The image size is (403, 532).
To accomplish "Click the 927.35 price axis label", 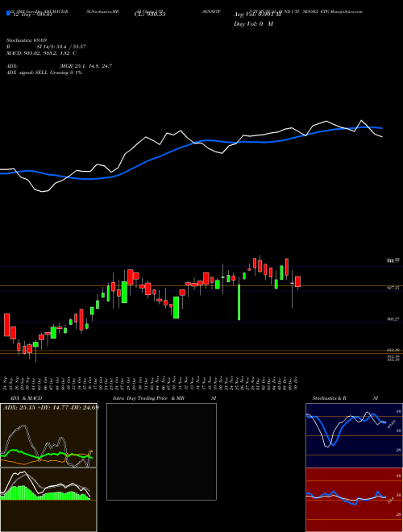I will pyautogui.click(x=393, y=288).
